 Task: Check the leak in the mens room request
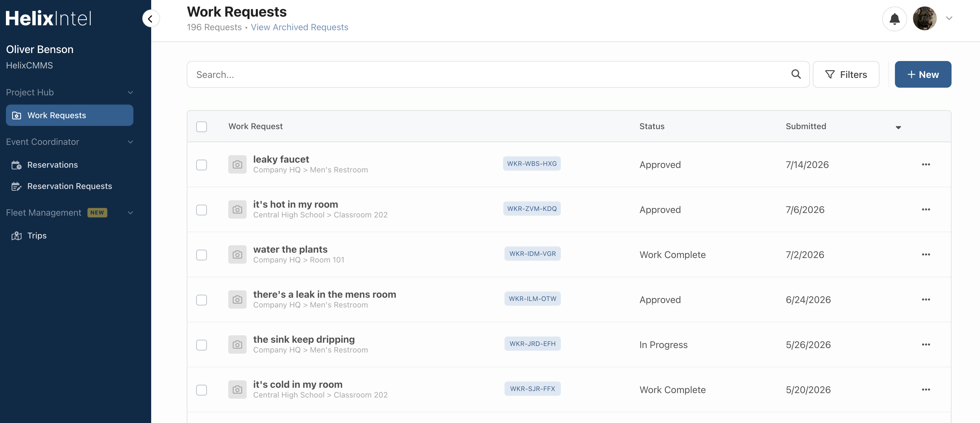pos(202,300)
